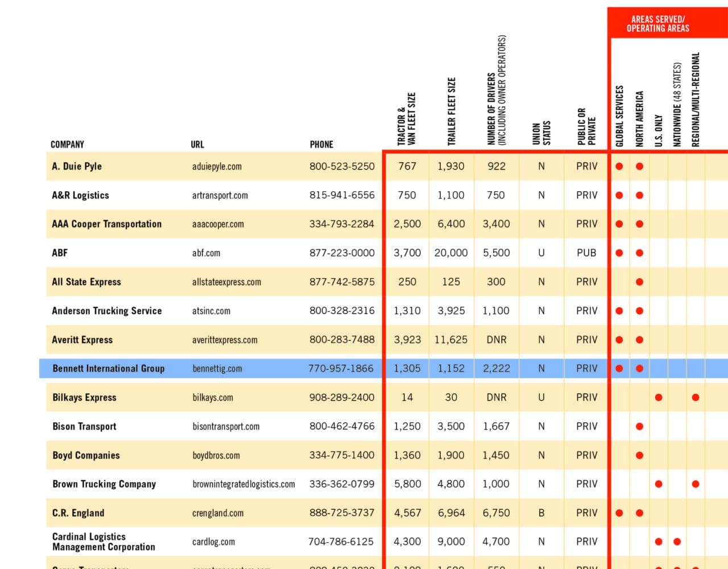Click the Nationwide (48 States) header
Screen dimensions: 728x569
(677, 105)
